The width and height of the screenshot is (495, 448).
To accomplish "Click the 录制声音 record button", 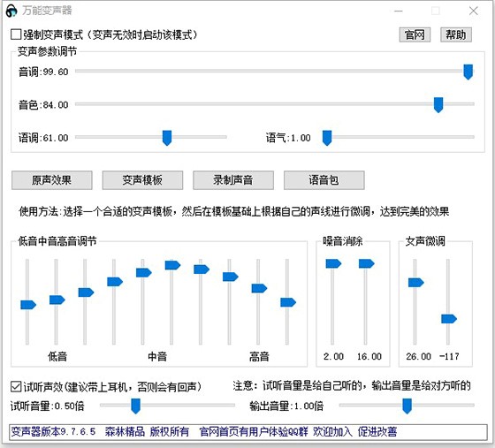I will pyautogui.click(x=233, y=180).
